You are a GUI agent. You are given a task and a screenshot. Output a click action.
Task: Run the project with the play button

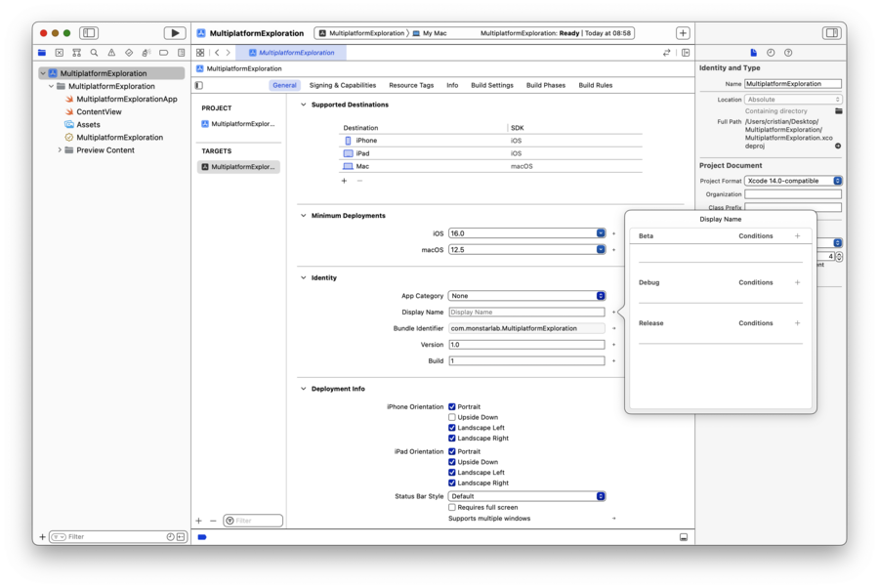pos(175,33)
